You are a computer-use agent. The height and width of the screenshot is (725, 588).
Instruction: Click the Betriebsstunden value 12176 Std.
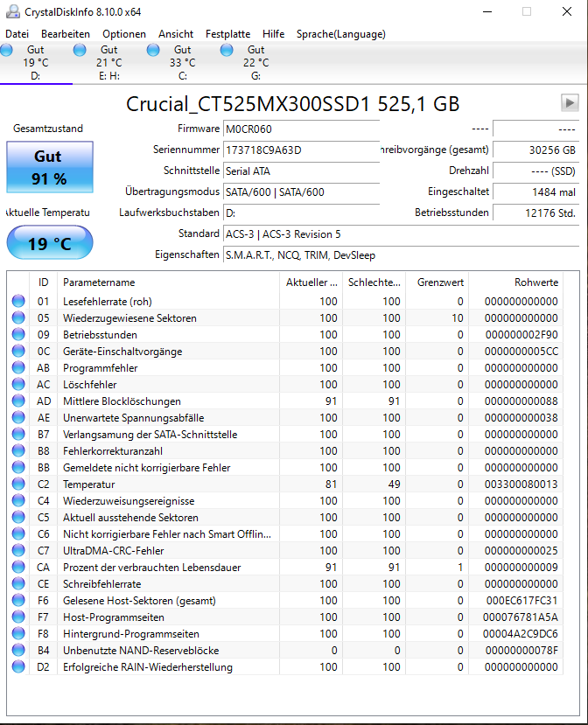pos(535,213)
